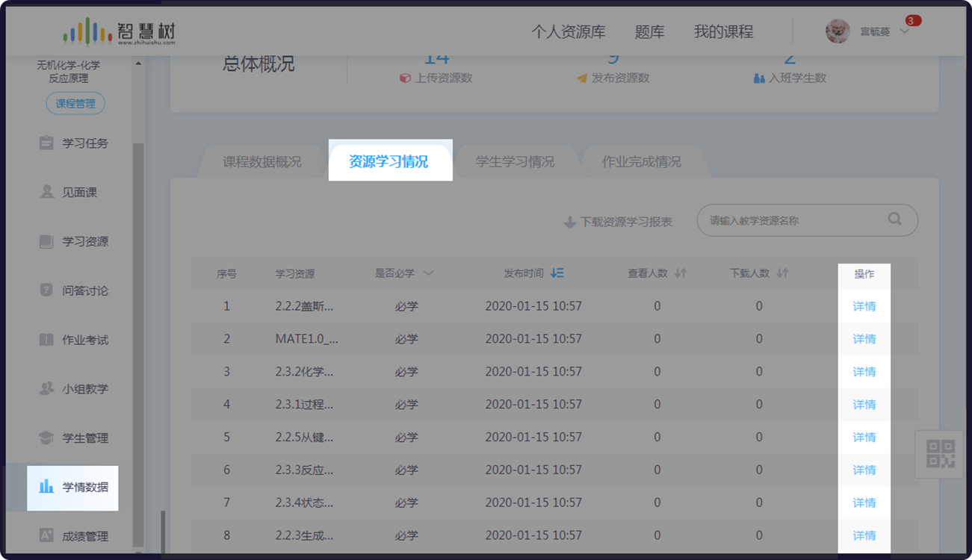Open 题库 in the top navigation
The height and width of the screenshot is (560, 972).
(x=648, y=31)
